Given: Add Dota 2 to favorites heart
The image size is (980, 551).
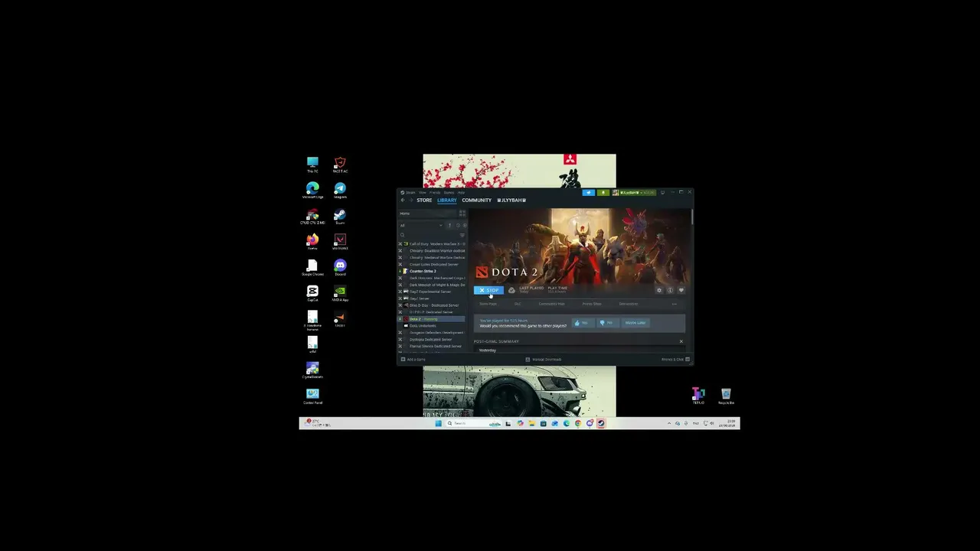Looking at the screenshot, I should click(x=681, y=290).
